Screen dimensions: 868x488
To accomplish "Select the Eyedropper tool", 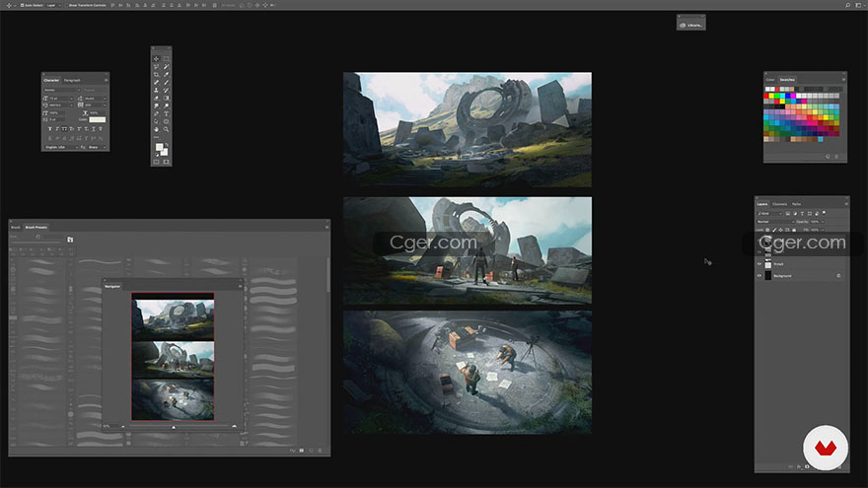I will click(x=166, y=74).
